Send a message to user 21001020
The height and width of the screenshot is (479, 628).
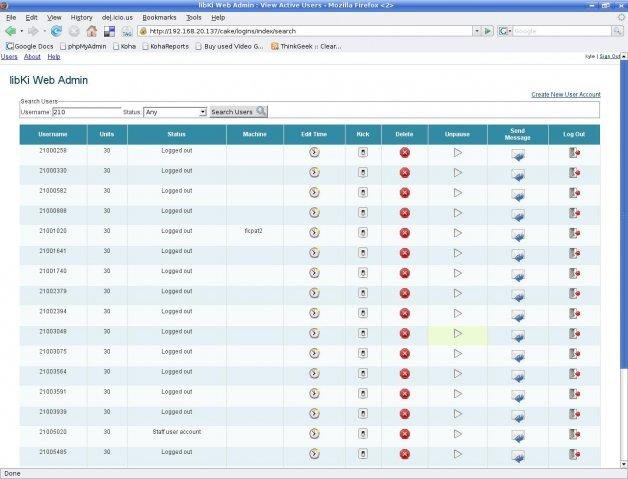[x=517, y=234]
